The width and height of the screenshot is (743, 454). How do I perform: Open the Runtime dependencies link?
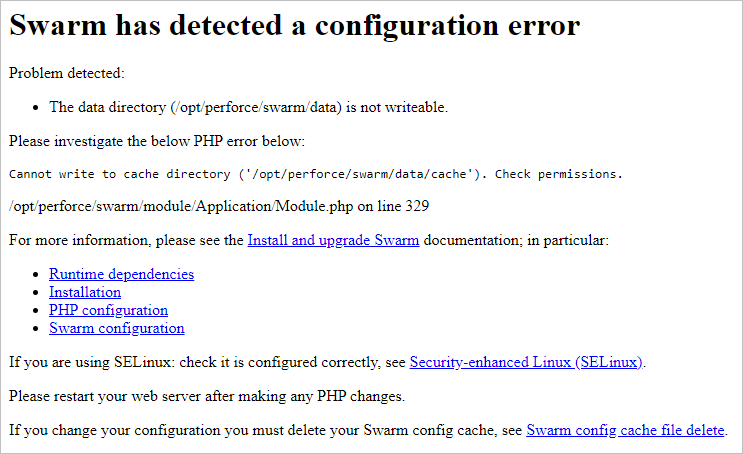[x=121, y=274]
